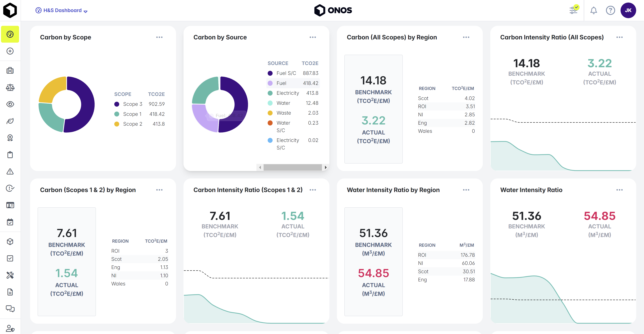Image resolution: width=644 pixels, height=334 pixels.
Task: Toggle Scope 2 legend entry
Action: click(139, 124)
